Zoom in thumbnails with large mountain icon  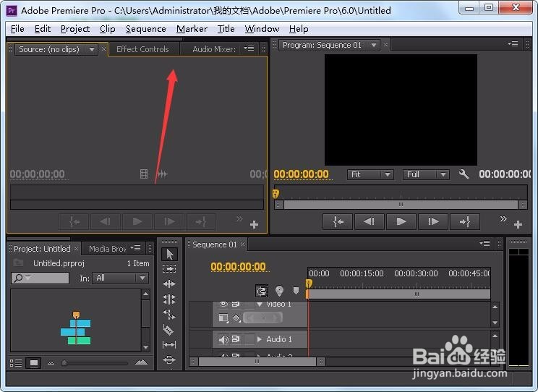coord(141,362)
